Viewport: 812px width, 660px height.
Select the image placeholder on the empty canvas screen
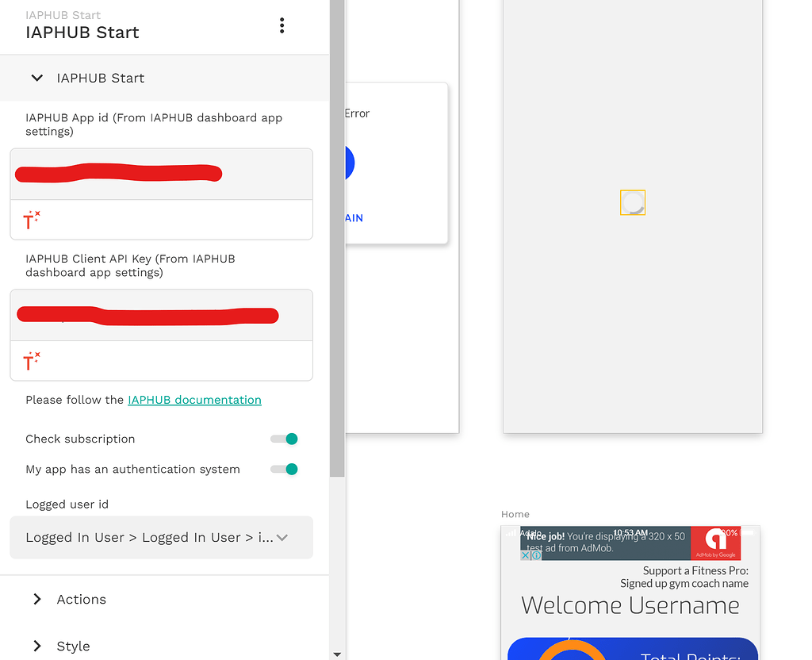[632, 202]
